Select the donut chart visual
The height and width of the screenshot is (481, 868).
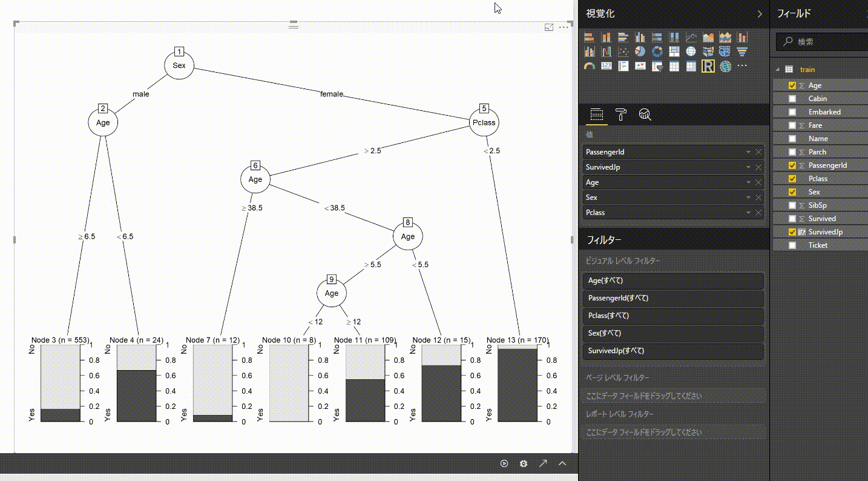(x=657, y=51)
